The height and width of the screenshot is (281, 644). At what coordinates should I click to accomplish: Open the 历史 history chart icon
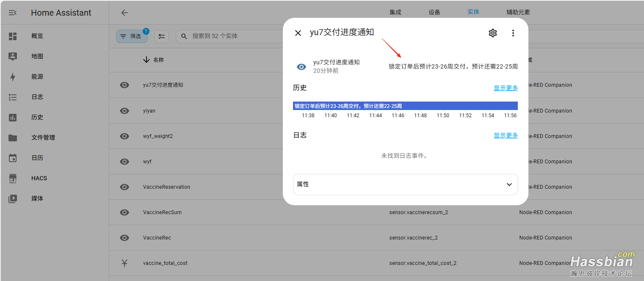point(13,117)
